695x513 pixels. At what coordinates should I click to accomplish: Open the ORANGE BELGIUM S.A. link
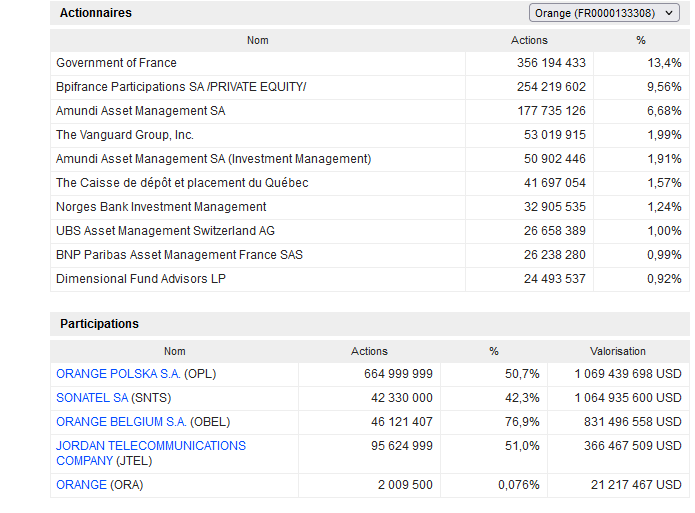tap(121, 422)
